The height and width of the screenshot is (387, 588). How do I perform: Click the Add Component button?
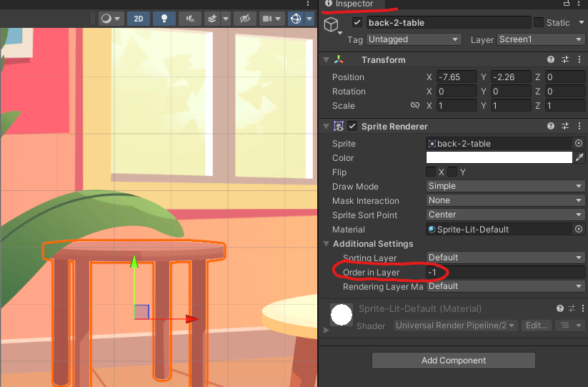(x=453, y=361)
